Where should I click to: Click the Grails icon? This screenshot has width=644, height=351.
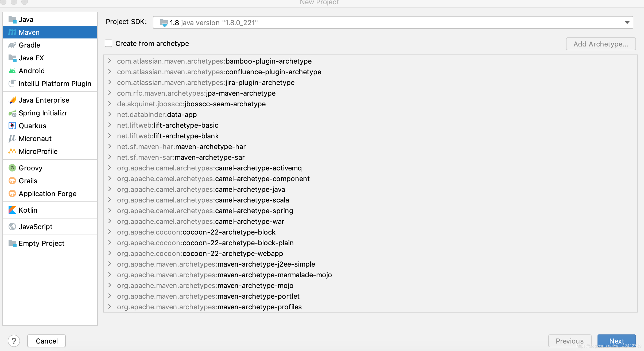pos(12,181)
